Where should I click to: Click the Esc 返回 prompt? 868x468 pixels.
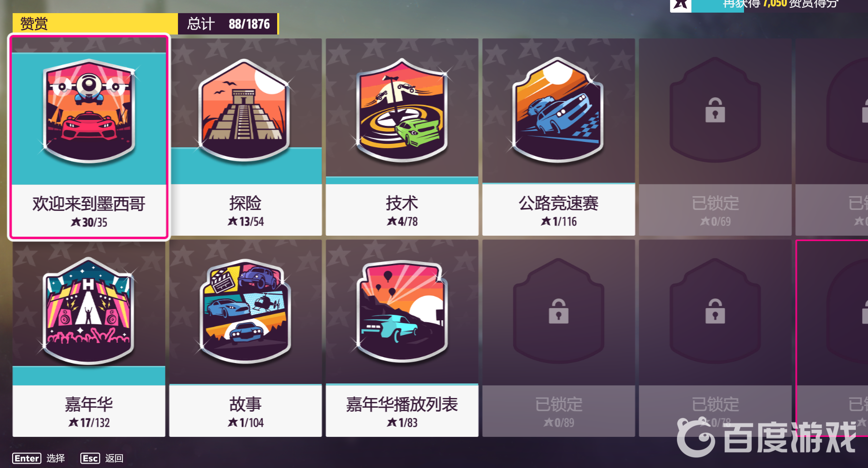102,458
